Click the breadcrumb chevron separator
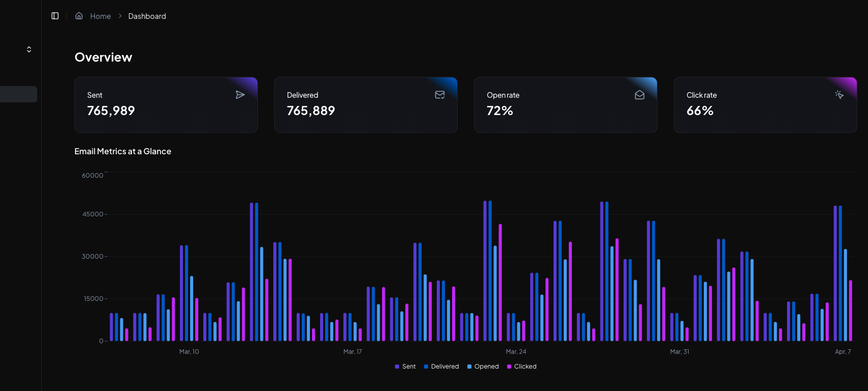868x391 pixels. click(120, 16)
